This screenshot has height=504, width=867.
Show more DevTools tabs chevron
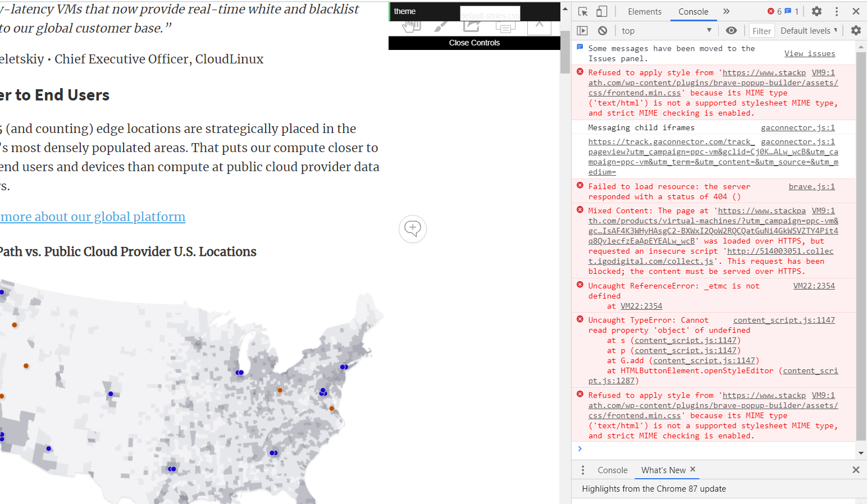tap(727, 11)
